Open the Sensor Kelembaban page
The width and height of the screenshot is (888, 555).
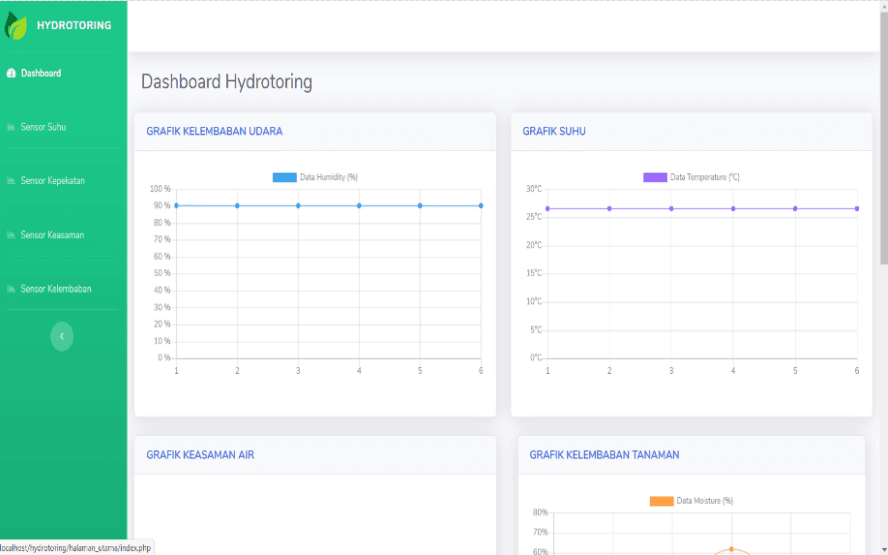coord(56,289)
